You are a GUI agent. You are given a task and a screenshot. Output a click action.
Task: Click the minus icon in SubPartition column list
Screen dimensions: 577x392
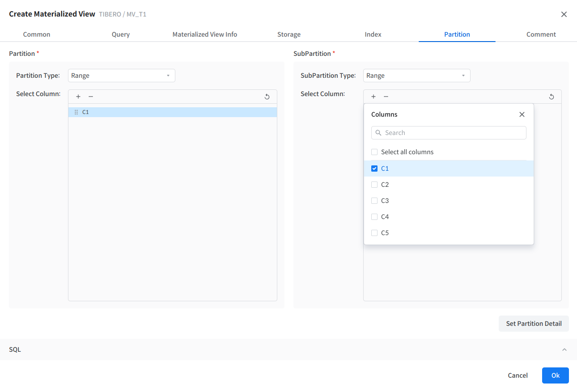point(386,97)
